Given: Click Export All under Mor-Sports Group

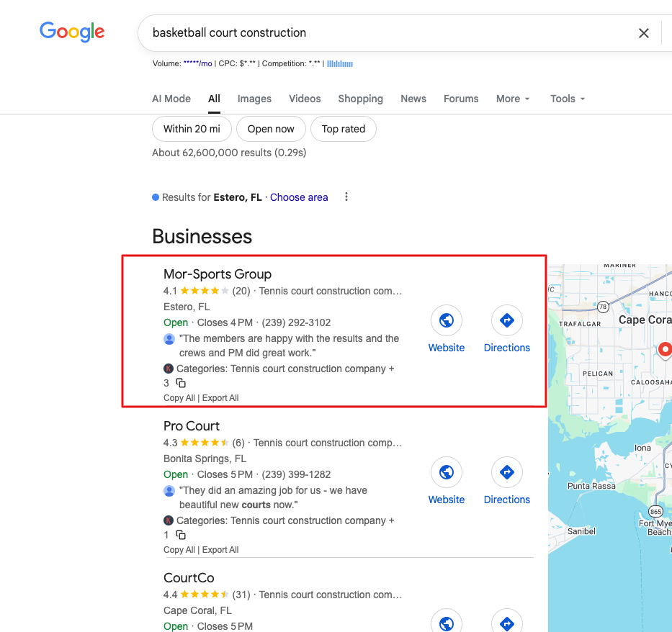Looking at the screenshot, I should (220, 398).
